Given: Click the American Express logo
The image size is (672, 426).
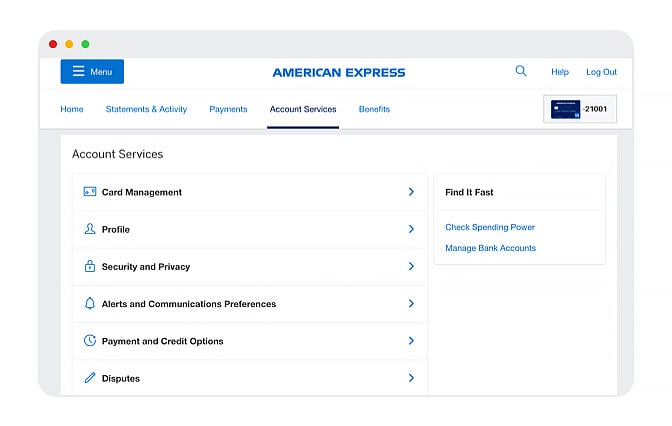Looking at the screenshot, I should (x=339, y=72).
